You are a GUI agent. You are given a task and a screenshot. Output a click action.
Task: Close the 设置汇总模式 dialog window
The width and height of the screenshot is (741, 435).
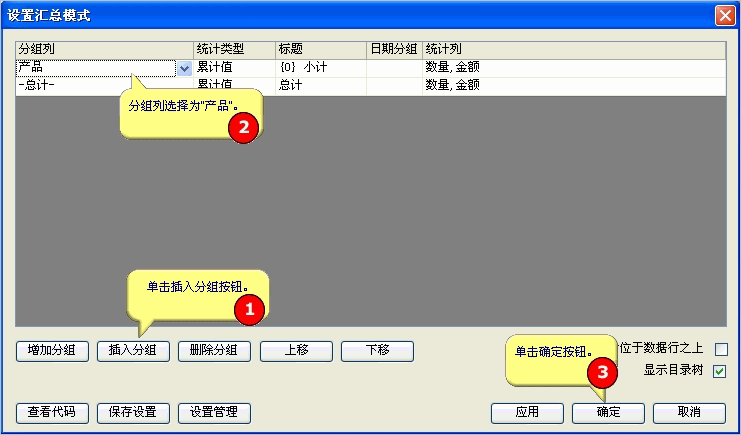pos(724,15)
